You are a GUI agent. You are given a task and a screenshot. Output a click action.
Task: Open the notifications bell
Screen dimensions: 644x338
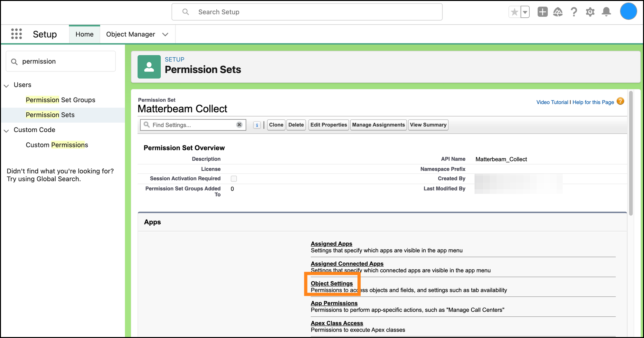click(x=606, y=12)
